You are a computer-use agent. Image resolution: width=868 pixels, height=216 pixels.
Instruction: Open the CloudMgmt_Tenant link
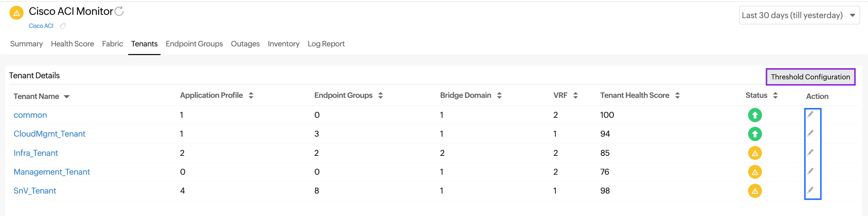[49, 134]
